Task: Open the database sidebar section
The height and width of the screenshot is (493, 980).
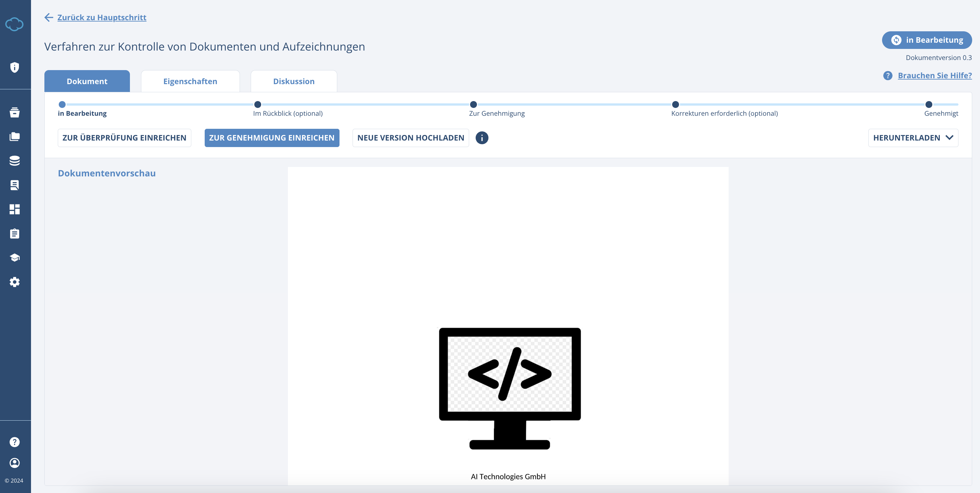Action: click(x=15, y=161)
